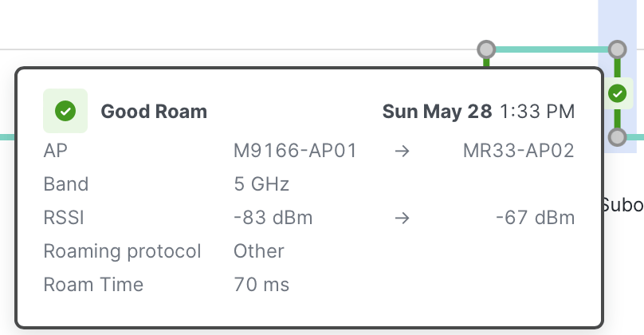
Task: Click the 1:33 PM timestamp
Action: (537, 112)
